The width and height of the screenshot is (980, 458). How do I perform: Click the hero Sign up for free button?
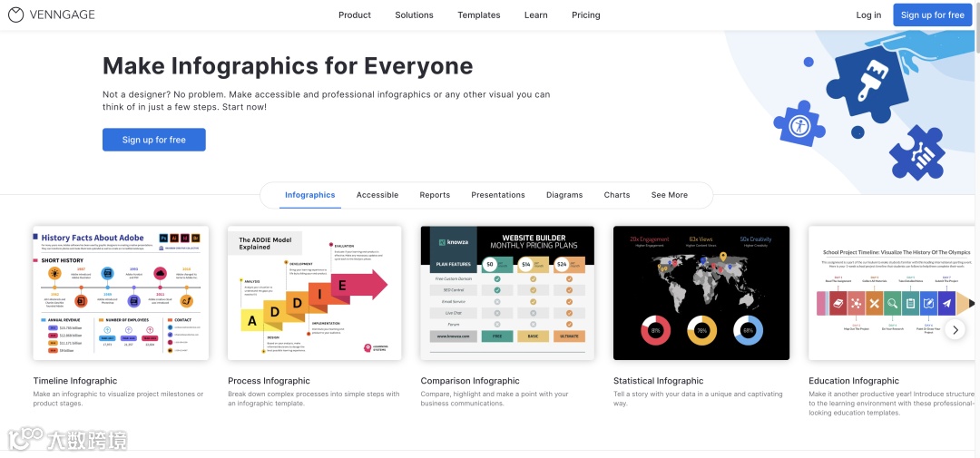(153, 140)
